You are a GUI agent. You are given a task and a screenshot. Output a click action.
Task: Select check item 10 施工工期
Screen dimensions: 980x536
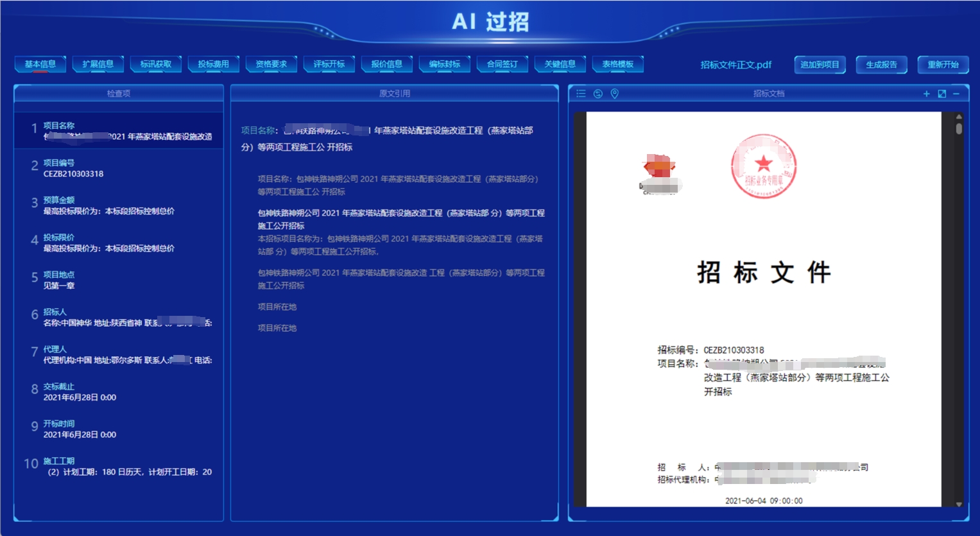pyautogui.click(x=119, y=466)
